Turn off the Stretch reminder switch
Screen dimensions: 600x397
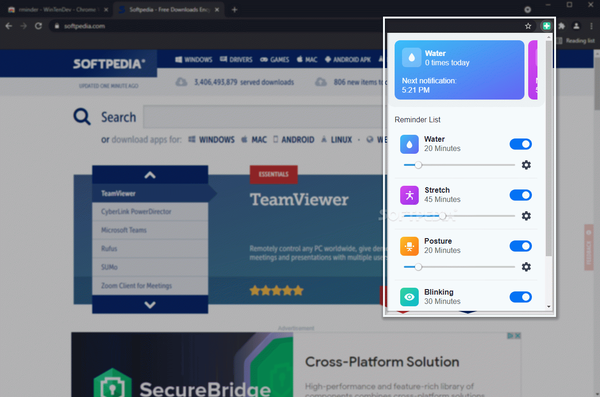point(520,195)
